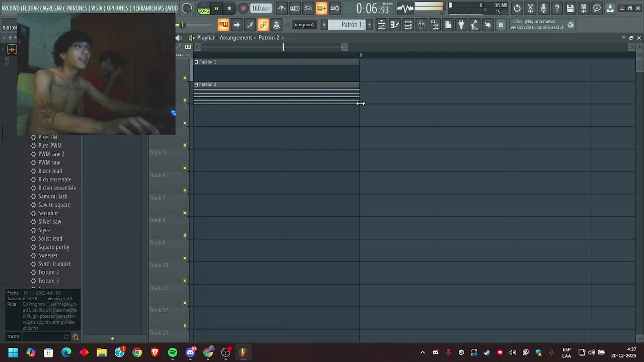Open the PATRONES menu
Viewport: 644px width, 362px height.
pyautogui.click(x=77, y=8)
